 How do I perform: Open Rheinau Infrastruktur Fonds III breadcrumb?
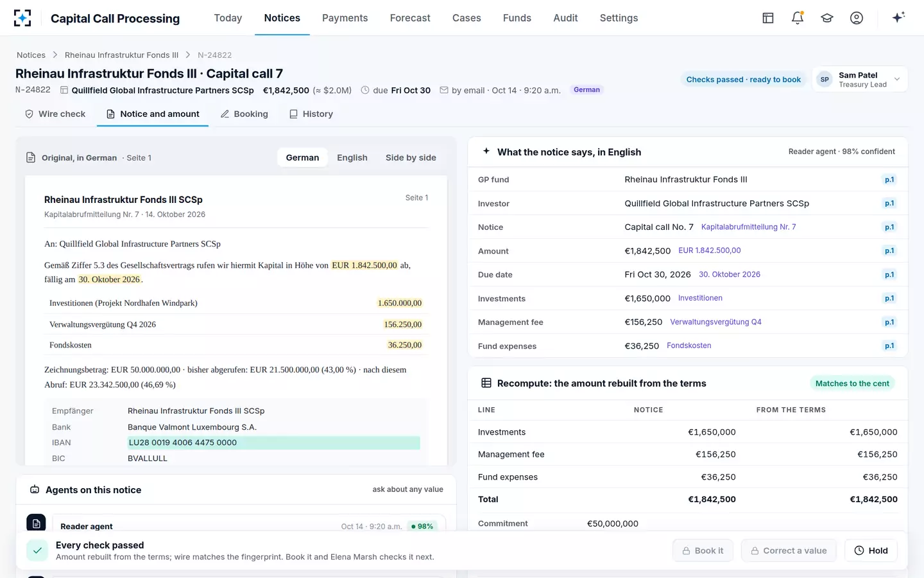121,55
